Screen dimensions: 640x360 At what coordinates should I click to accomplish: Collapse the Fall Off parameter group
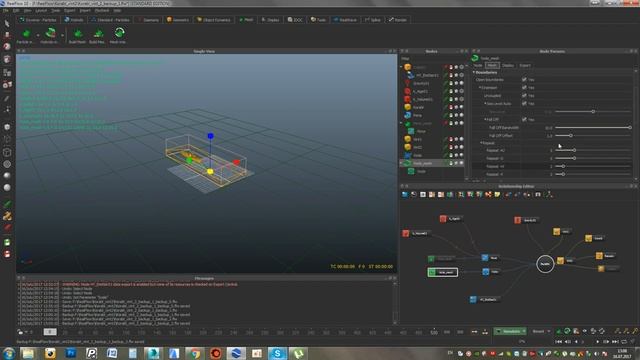coord(485,119)
